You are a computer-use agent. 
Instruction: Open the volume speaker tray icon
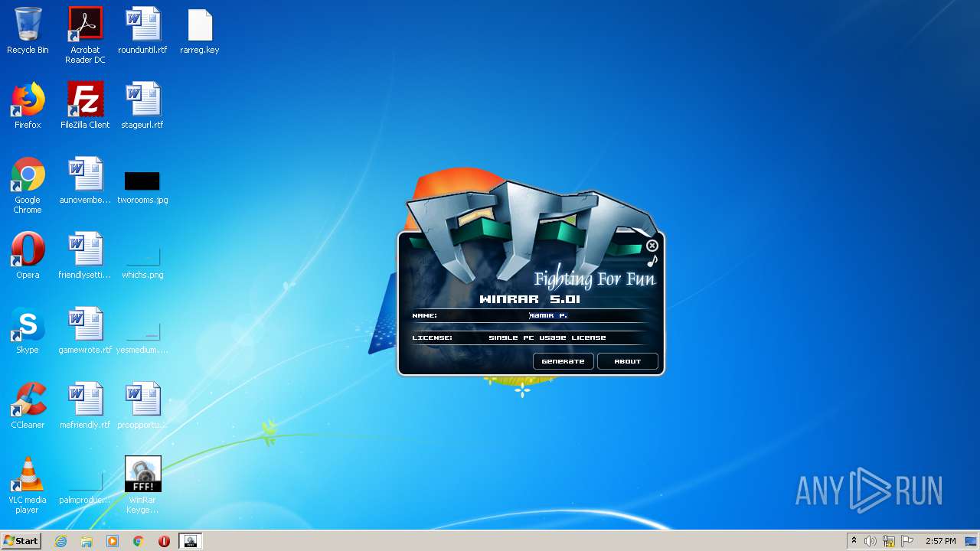pyautogui.click(x=871, y=541)
